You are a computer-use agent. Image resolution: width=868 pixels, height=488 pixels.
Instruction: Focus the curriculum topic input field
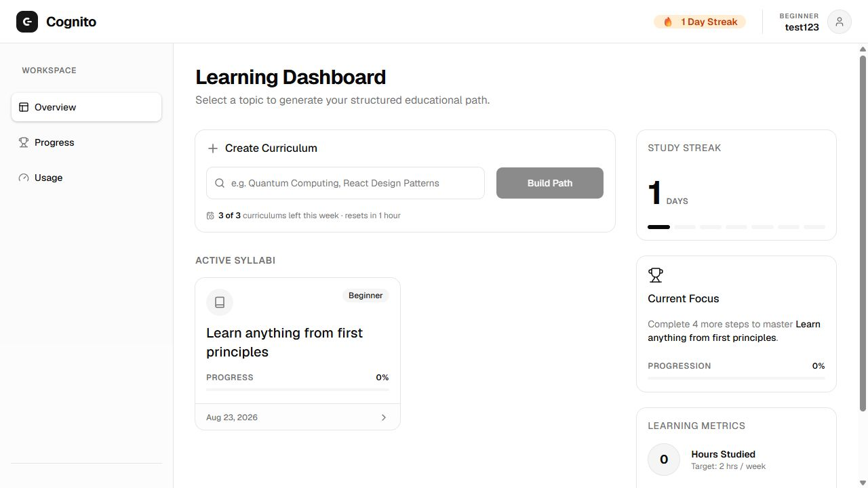[346, 183]
